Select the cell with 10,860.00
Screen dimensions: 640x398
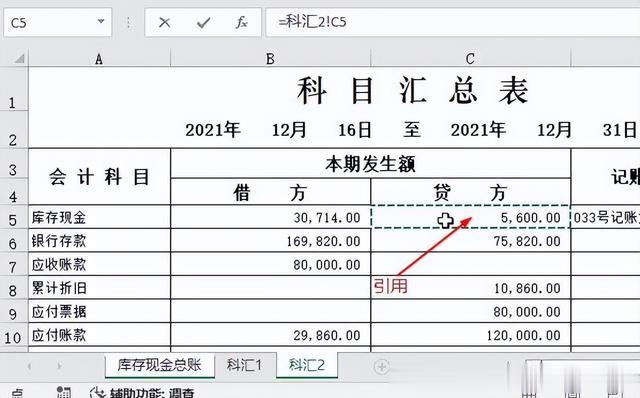click(x=470, y=288)
